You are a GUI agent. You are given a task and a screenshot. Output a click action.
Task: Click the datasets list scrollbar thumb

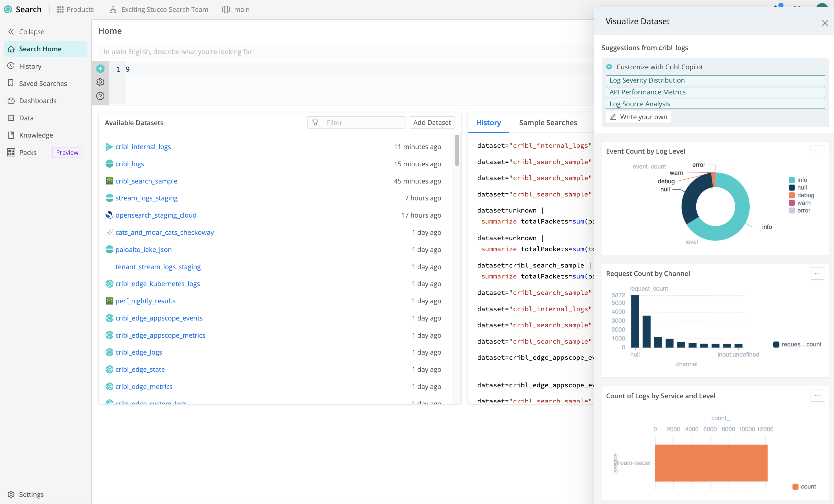(457, 151)
